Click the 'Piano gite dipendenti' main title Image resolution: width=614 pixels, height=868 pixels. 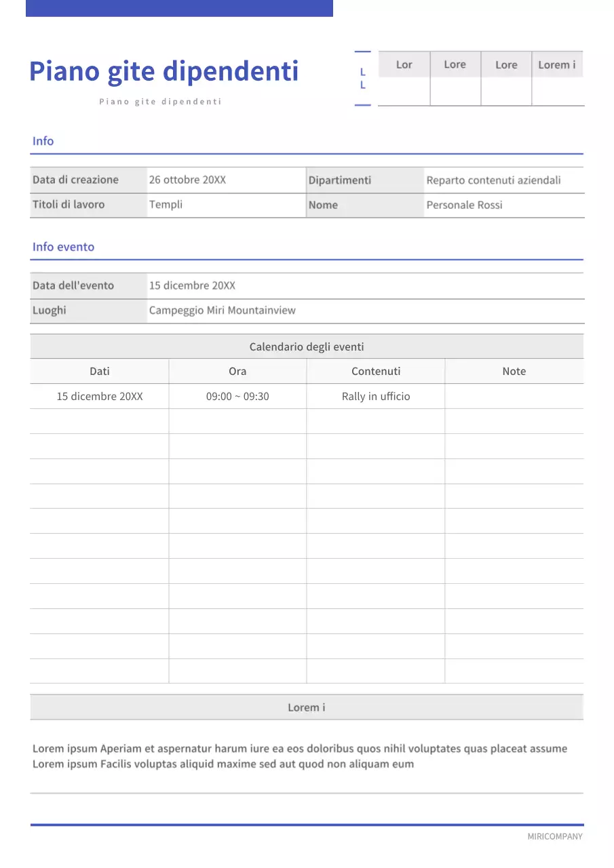[164, 71]
